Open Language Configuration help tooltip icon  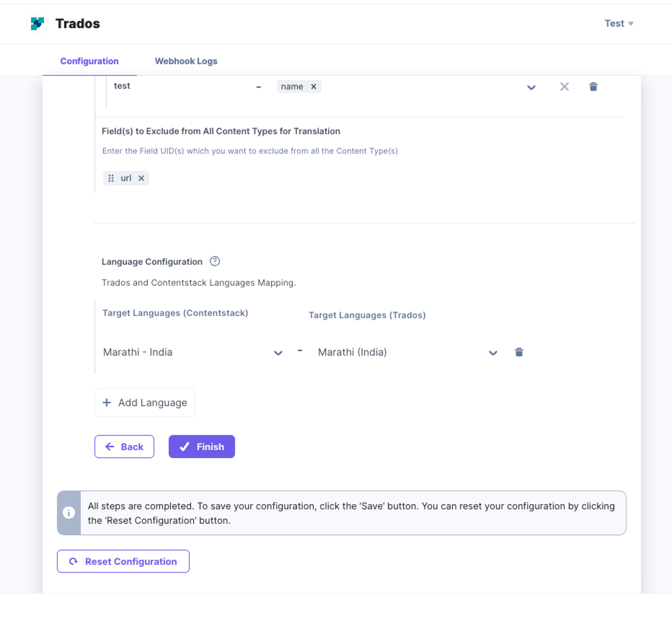[x=215, y=261]
